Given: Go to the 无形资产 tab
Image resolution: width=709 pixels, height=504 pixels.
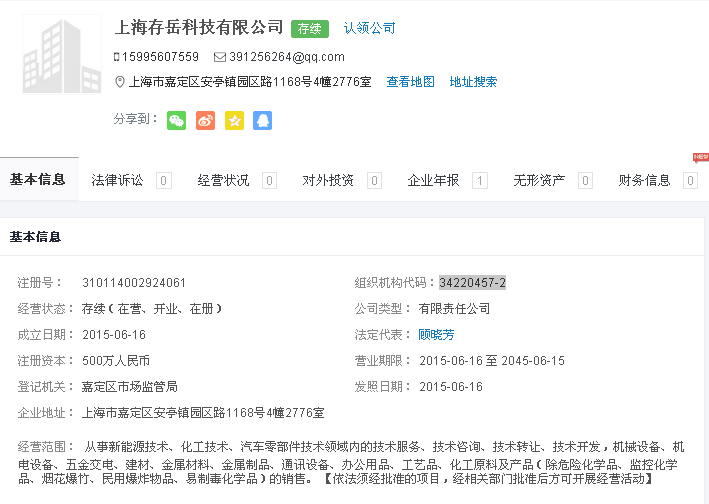Looking at the screenshot, I should click(x=539, y=181).
